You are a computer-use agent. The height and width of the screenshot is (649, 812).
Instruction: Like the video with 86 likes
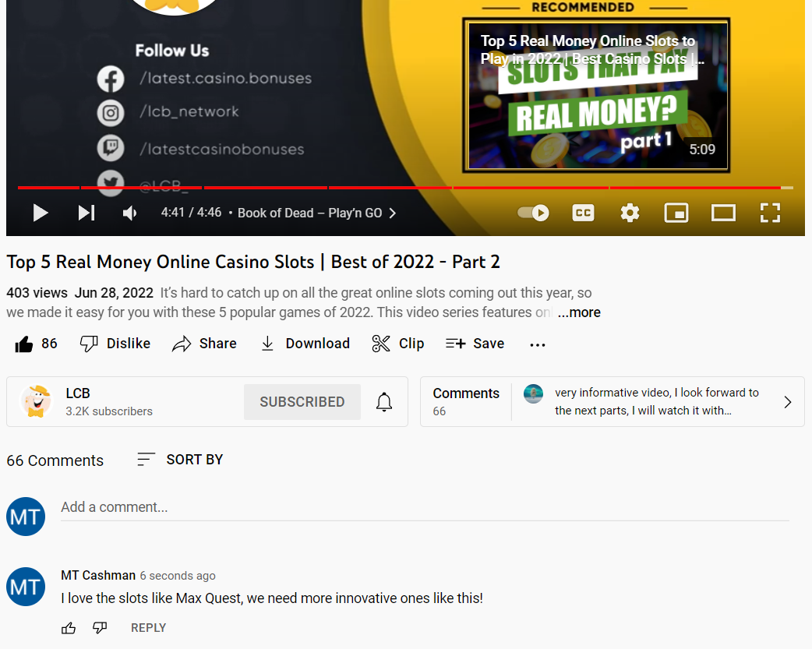point(36,344)
